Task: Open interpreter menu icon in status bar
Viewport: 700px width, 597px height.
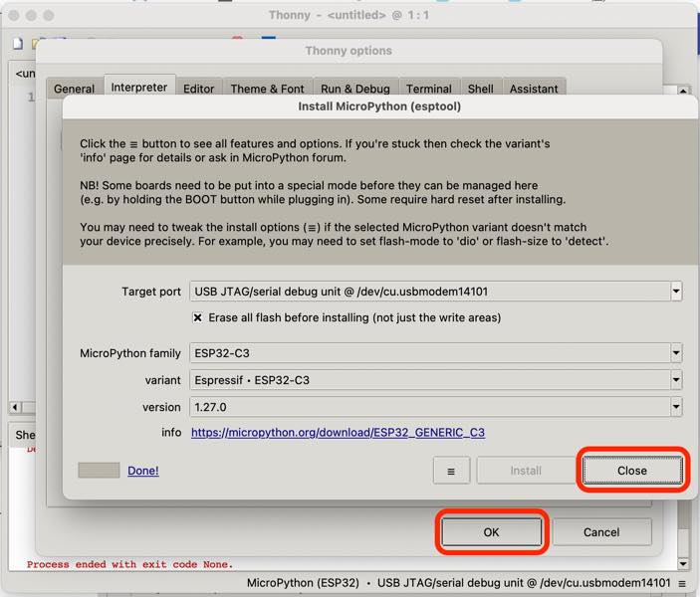Action: (682, 583)
